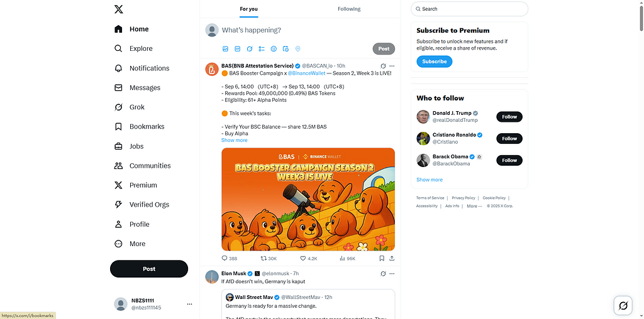Open Bookmarks from the left sidebar
The height and width of the screenshot is (319, 644).
pos(146,127)
